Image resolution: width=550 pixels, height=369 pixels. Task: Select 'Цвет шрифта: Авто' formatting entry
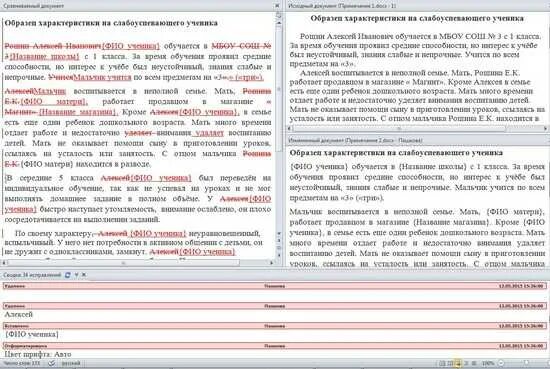38,354
